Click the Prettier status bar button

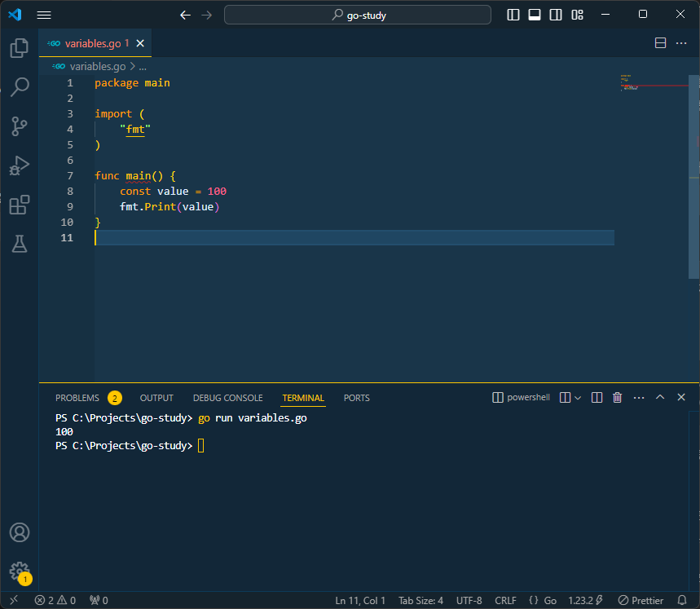(x=641, y=600)
